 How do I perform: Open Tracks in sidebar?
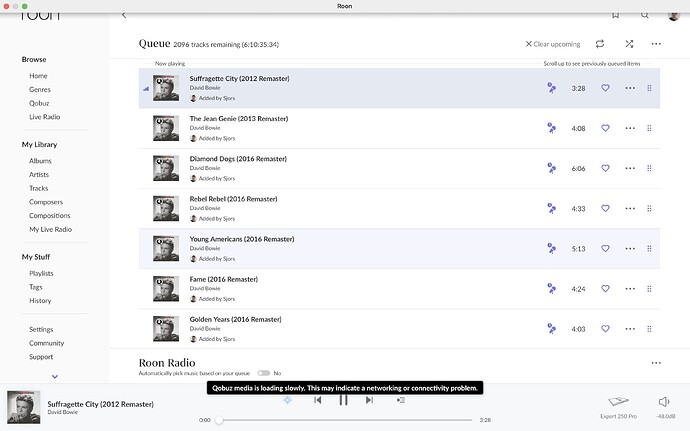click(x=39, y=188)
